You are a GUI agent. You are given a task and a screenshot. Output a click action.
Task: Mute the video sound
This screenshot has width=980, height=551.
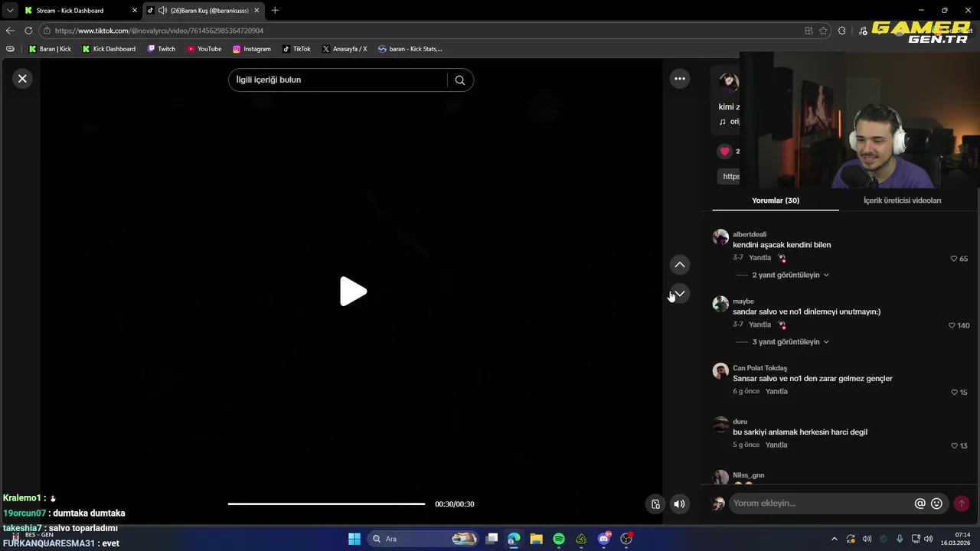pyautogui.click(x=679, y=504)
